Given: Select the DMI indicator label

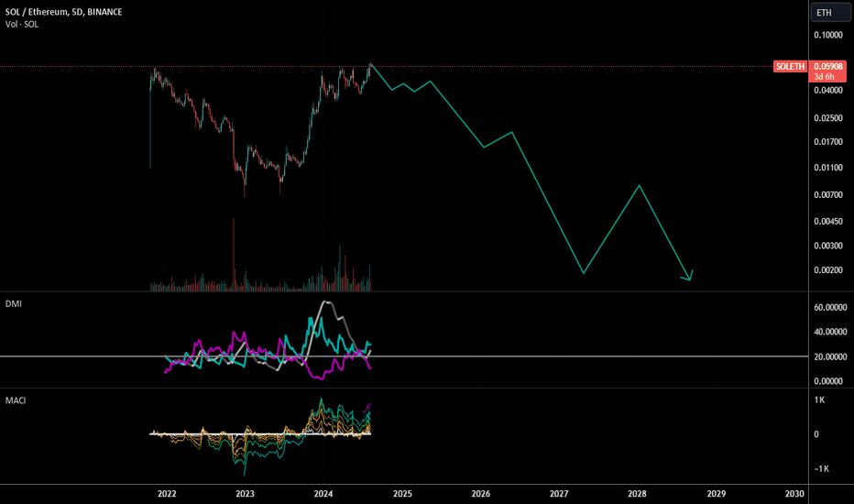Looking at the screenshot, I should [14, 303].
